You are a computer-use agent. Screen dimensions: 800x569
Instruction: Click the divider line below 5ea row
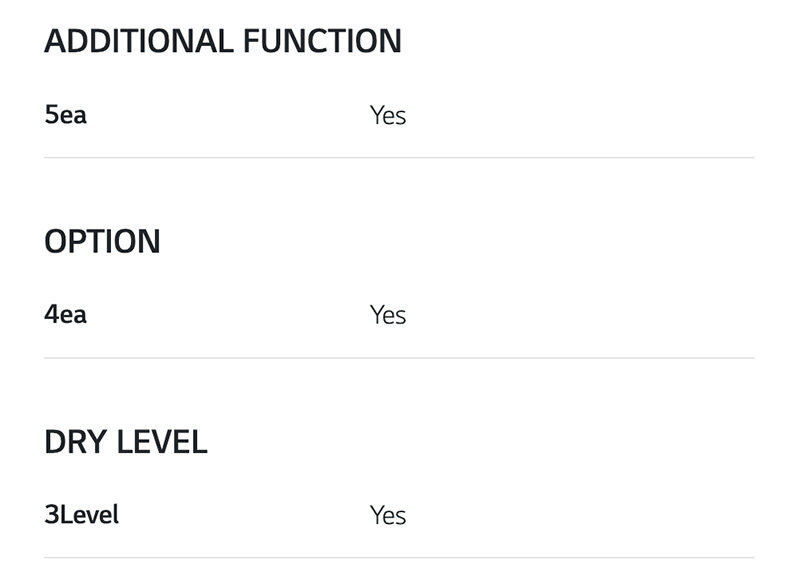(x=400, y=158)
